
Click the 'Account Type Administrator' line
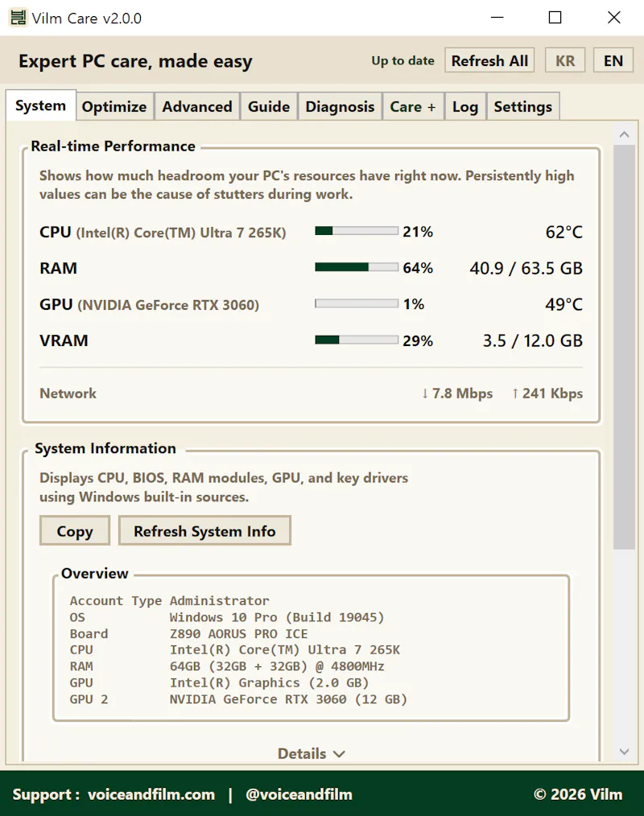(170, 600)
